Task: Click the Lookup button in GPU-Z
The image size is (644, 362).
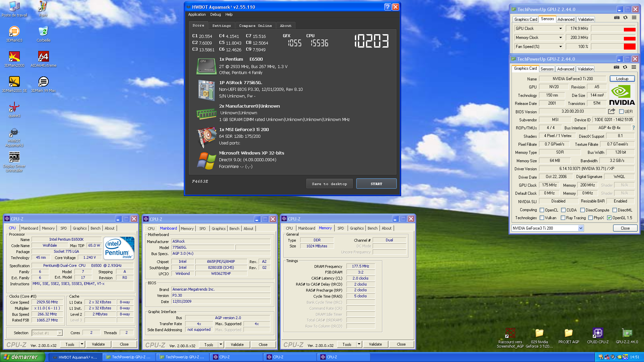Action: 622,79
